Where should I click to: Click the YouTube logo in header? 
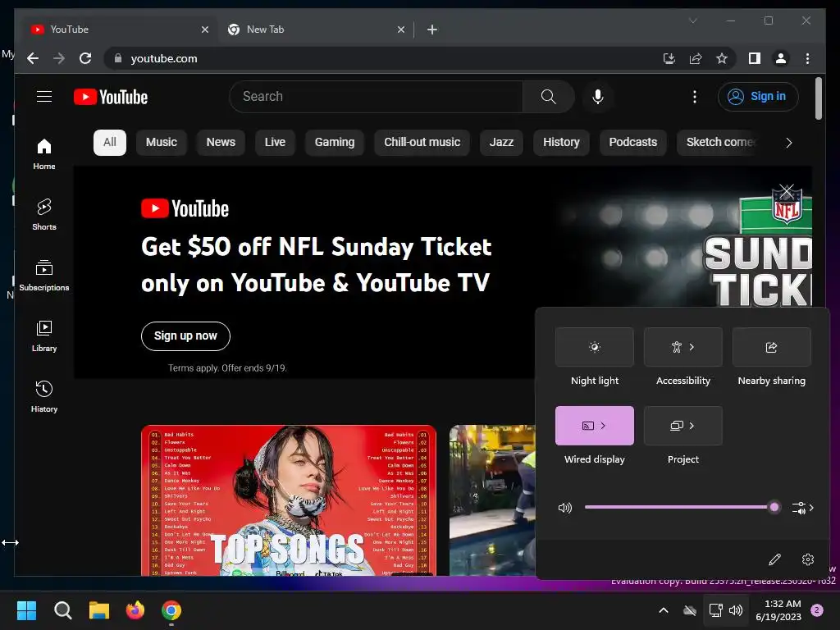coord(111,97)
